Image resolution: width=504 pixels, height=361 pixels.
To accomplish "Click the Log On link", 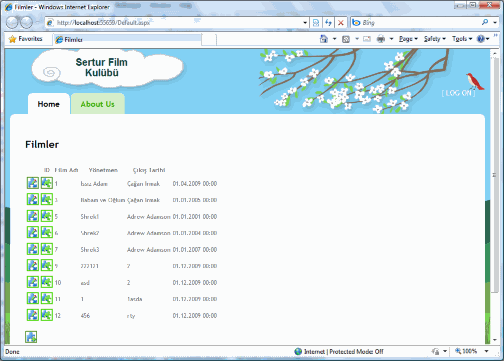I will point(458,93).
